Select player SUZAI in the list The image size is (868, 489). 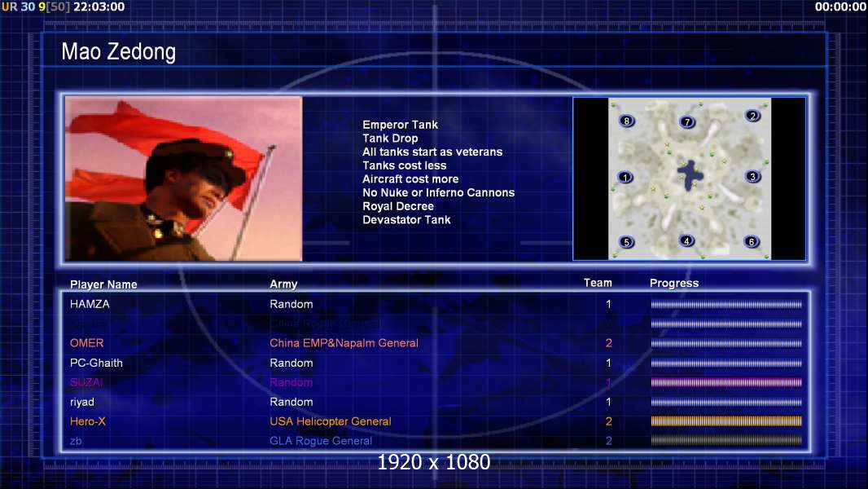point(85,382)
